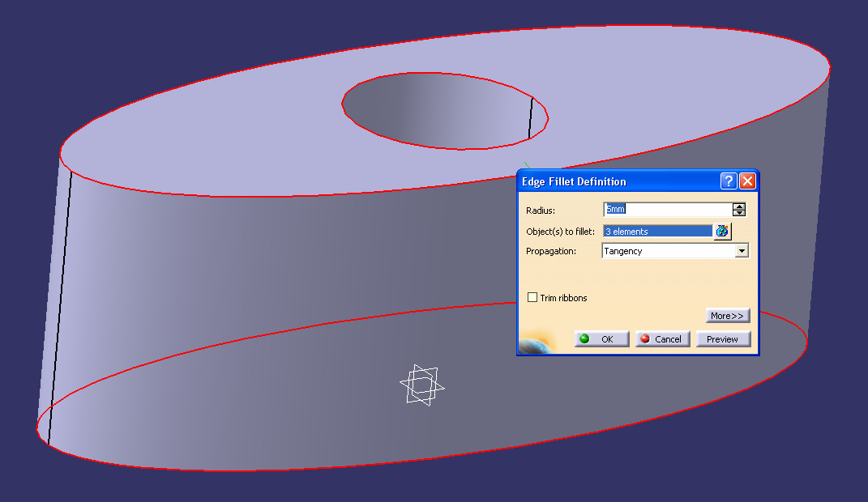Click the Preview button
The image size is (868, 502).
[723, 339]
